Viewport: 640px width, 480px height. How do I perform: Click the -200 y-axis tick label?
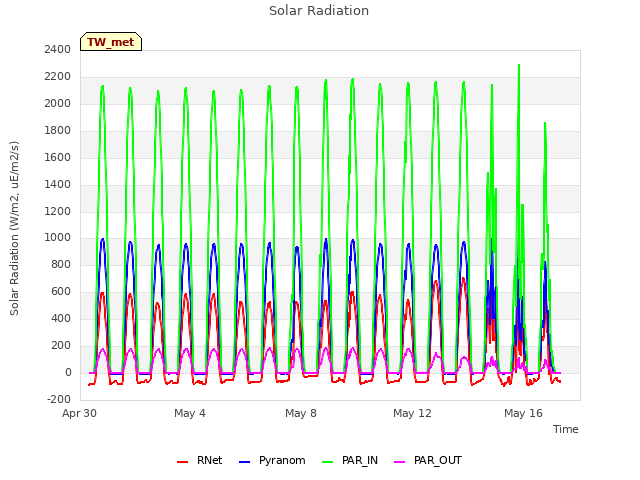tap(59, 399)
